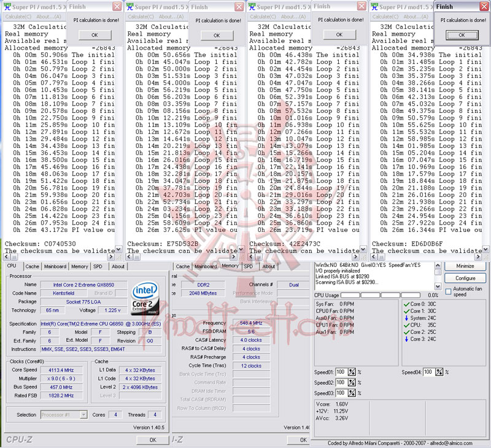
Task: Click the SpeedFan Minimize button
Action: click(465, 266)
